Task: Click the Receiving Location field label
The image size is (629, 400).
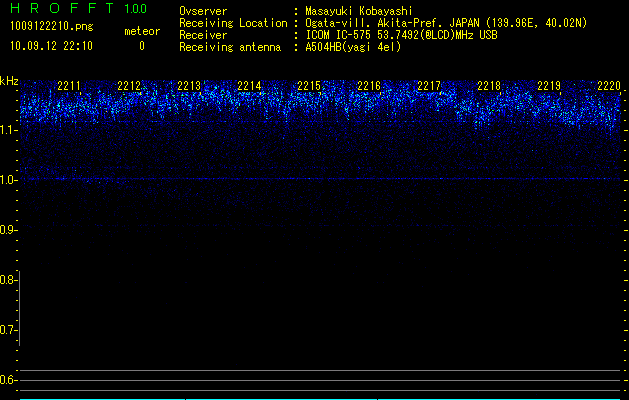Action: (233, 23)
